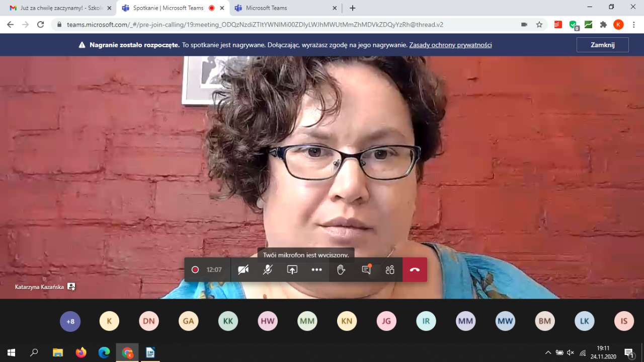The image size is (644, 362).
Task: Bookmark this page with star icon
Action: [x=539, y=25]
